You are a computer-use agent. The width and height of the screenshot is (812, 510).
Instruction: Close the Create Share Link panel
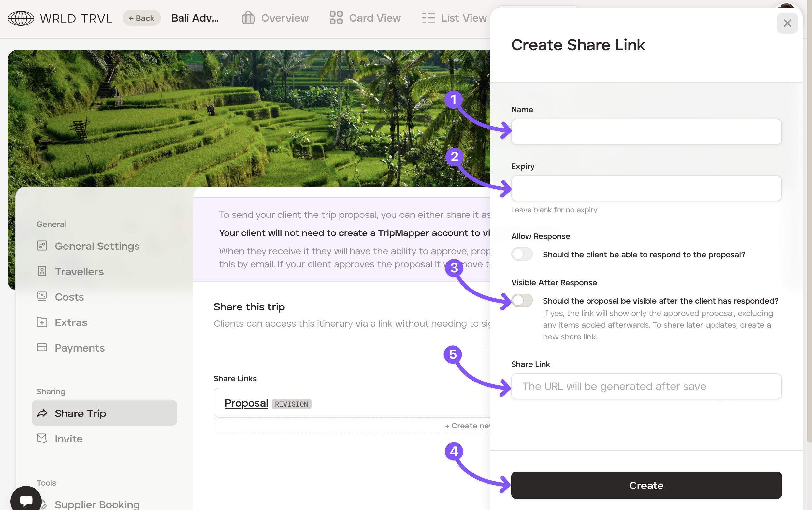(787, 23)
